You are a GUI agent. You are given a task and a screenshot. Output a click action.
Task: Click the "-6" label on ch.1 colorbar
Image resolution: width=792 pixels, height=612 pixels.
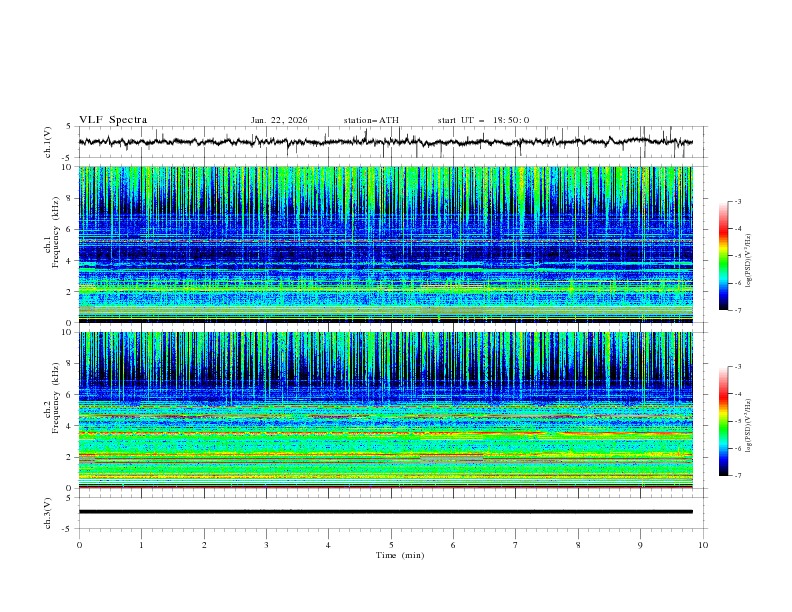tap(738, 283)
